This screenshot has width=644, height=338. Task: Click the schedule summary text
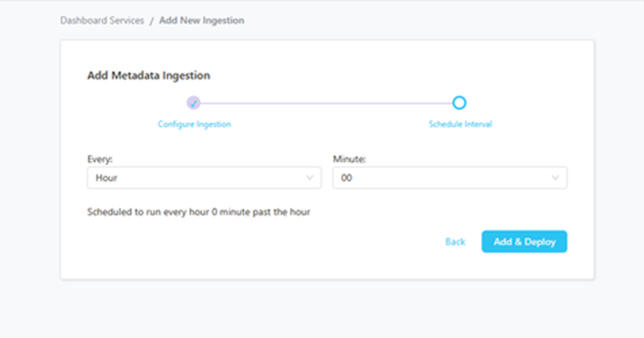[x=199, y=212]
